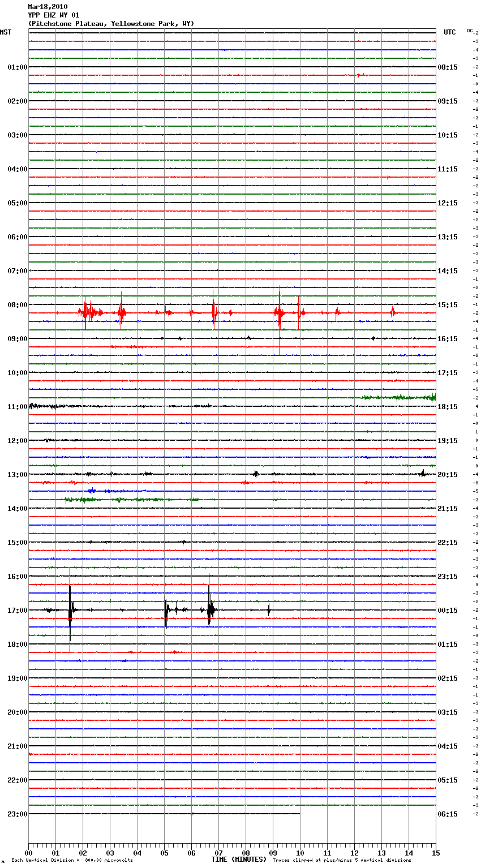Click the traces clipped footer note
481x868 pixels.
click(342, 860)
